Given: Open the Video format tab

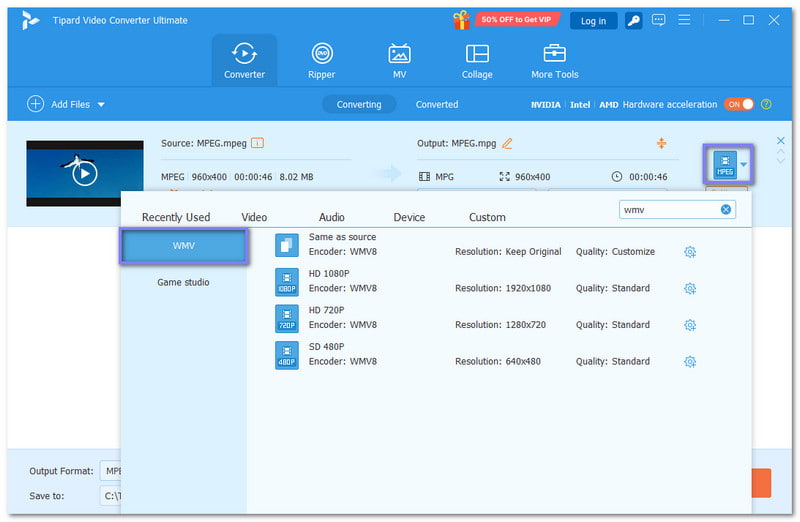Looking at the screenshot, I should coord(254,217).
